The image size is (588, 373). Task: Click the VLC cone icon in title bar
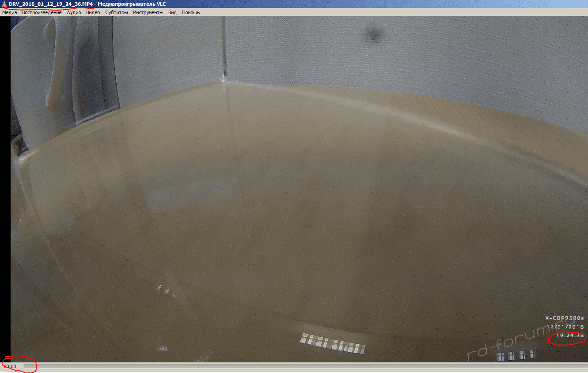point(4,4)
